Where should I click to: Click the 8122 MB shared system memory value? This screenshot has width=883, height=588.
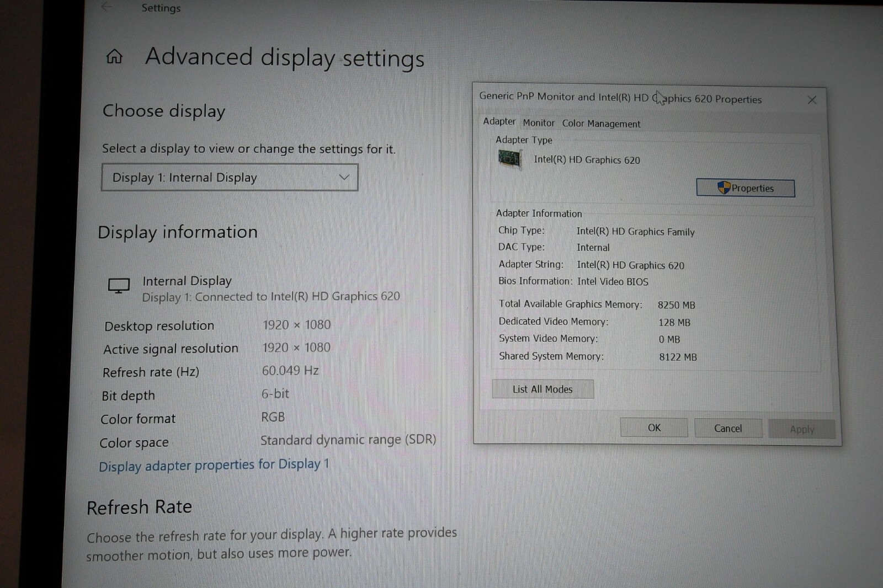(x=678, y=357)
